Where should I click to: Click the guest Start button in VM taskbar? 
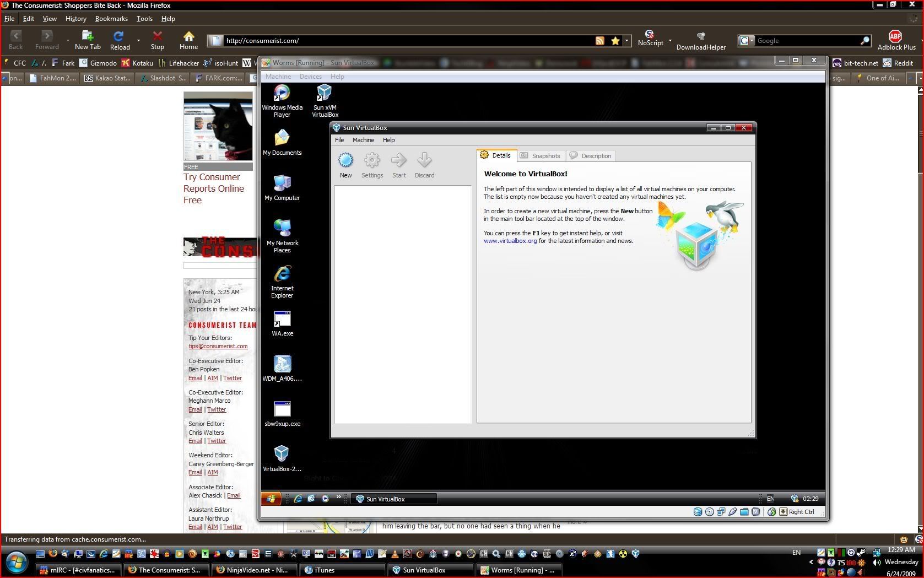click(271, 499)
